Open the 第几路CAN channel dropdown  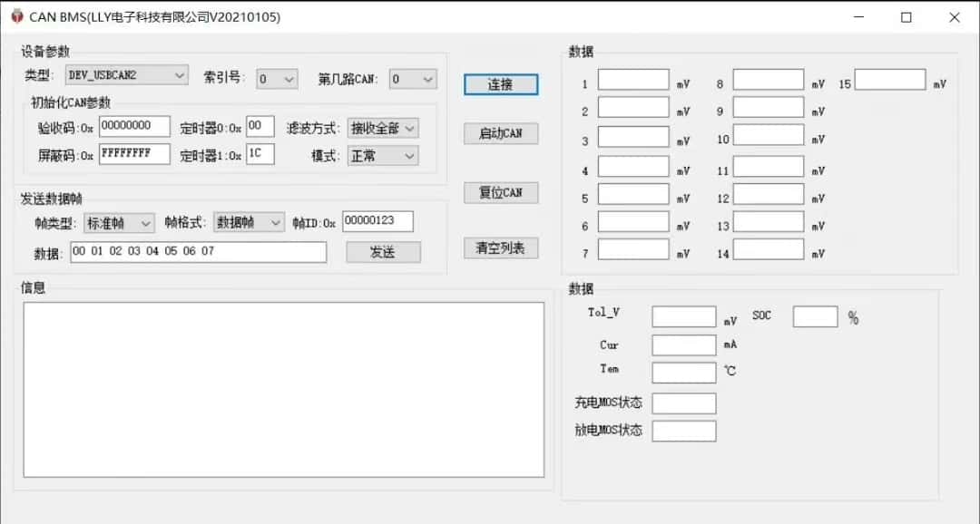413,79
